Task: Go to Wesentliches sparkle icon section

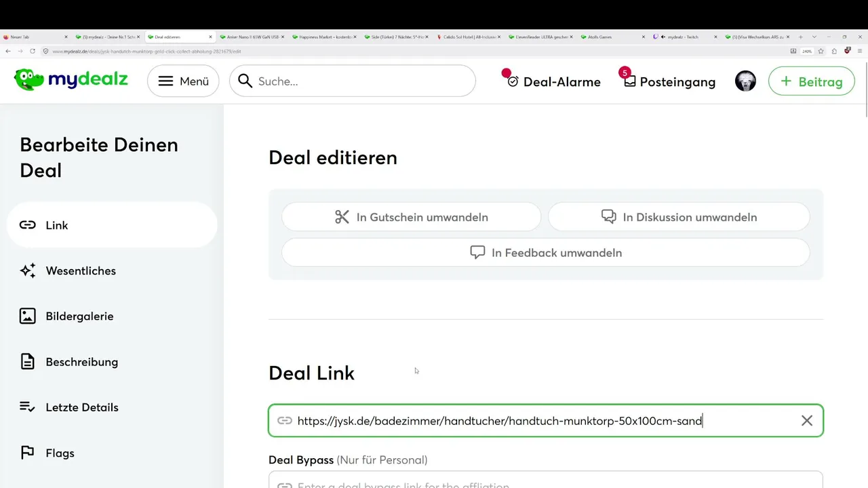Action: [28, 270]
